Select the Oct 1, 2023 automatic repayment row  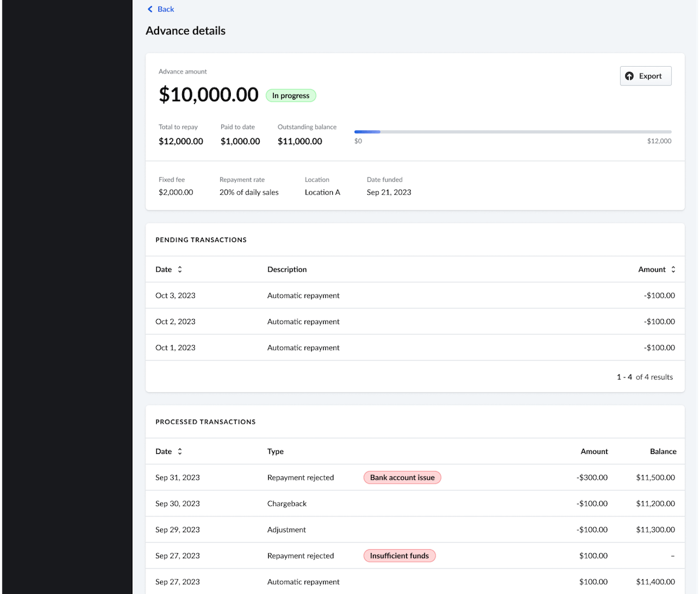pos(415,347)
